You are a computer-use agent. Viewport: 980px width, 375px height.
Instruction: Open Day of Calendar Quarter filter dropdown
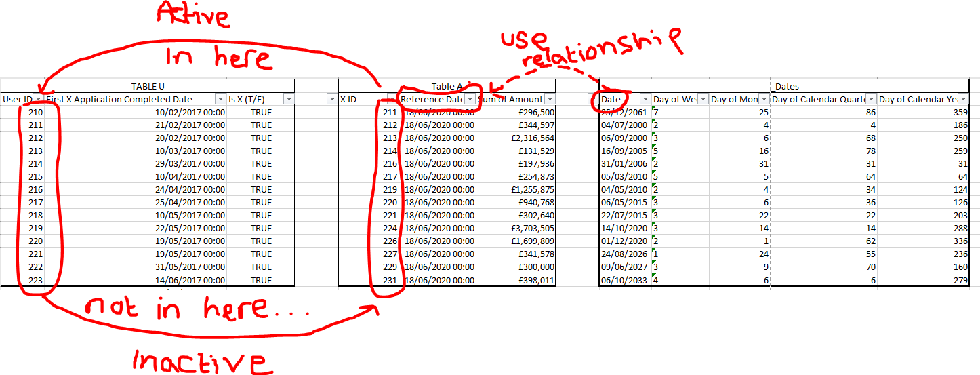[x=871, y=99]
